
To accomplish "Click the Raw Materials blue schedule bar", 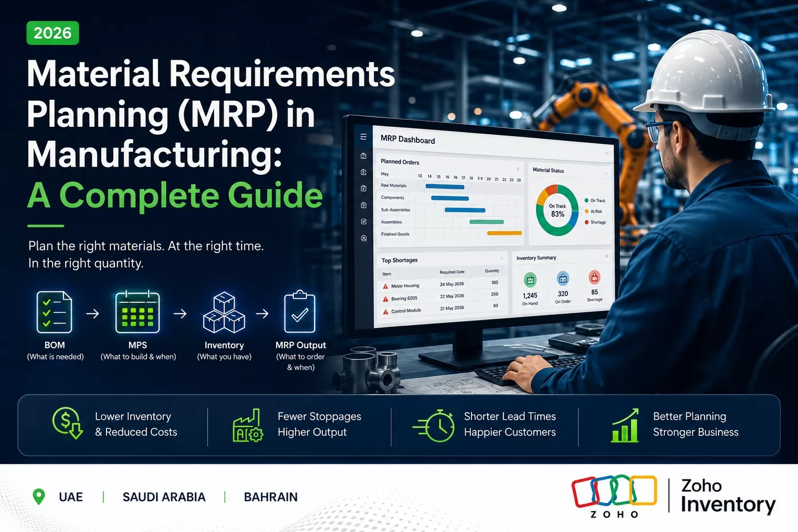I will point(445,187).
